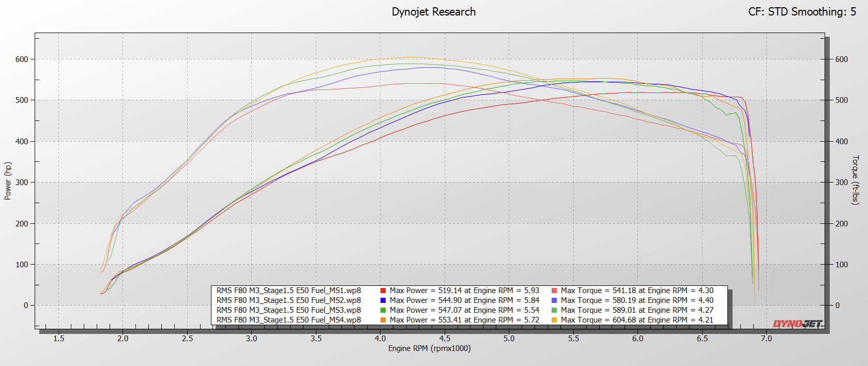The height and width of the screenshot is (366, 868).
Task: Click the light red Max Torque swatch, 541.18 row
Action: point(554,291)
